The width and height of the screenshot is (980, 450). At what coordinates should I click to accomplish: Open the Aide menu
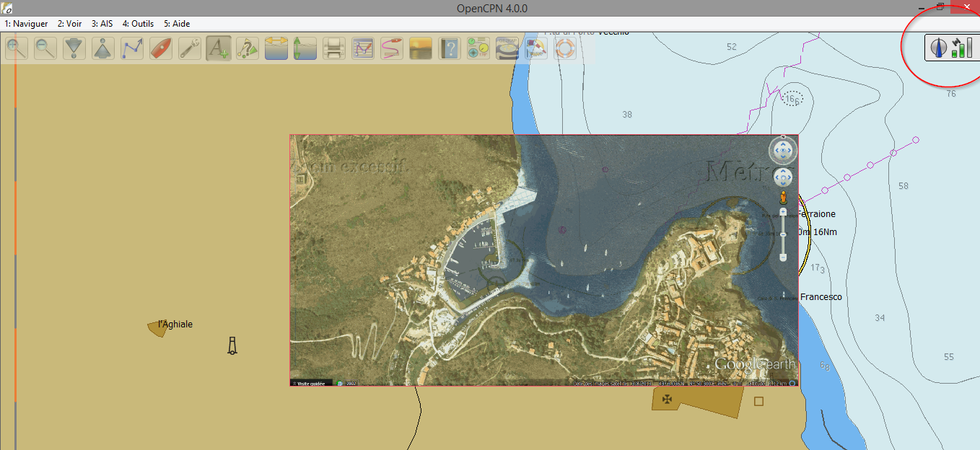point(177,24)
